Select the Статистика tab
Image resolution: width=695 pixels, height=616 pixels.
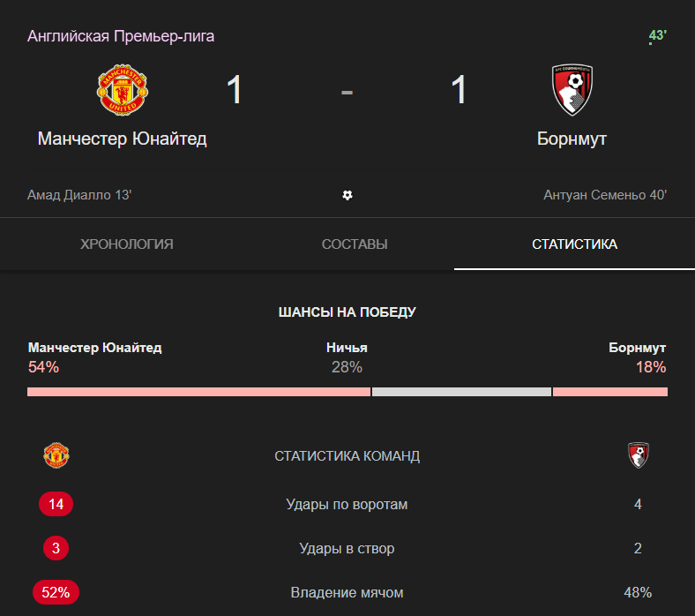(574, 244)
